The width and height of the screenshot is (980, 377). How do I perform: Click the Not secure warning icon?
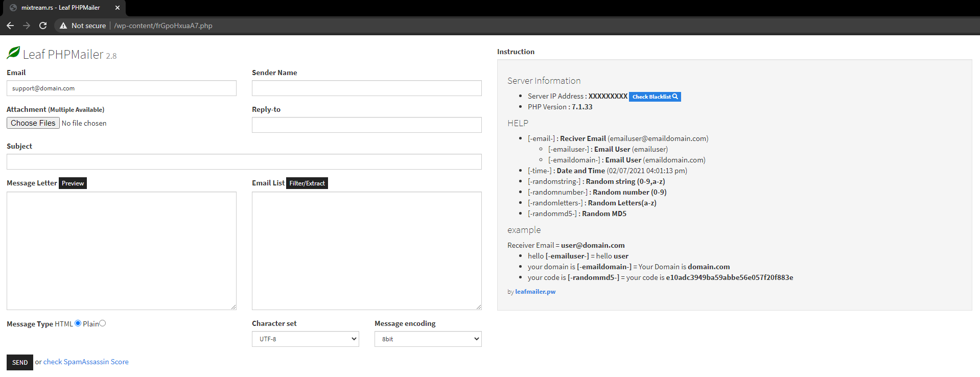(63, 26)
